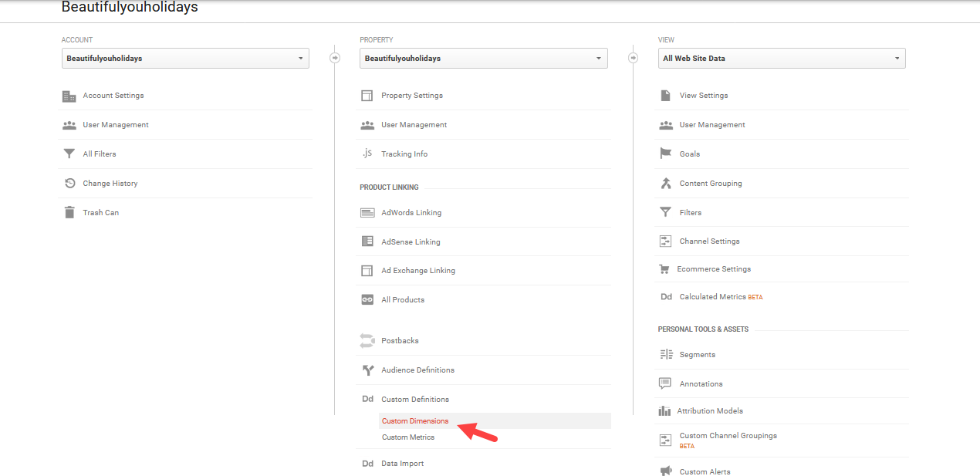Viewport: 980px width, 476px height.
Task: Open the Property selector dropdown
Action: tap(483, 59)
